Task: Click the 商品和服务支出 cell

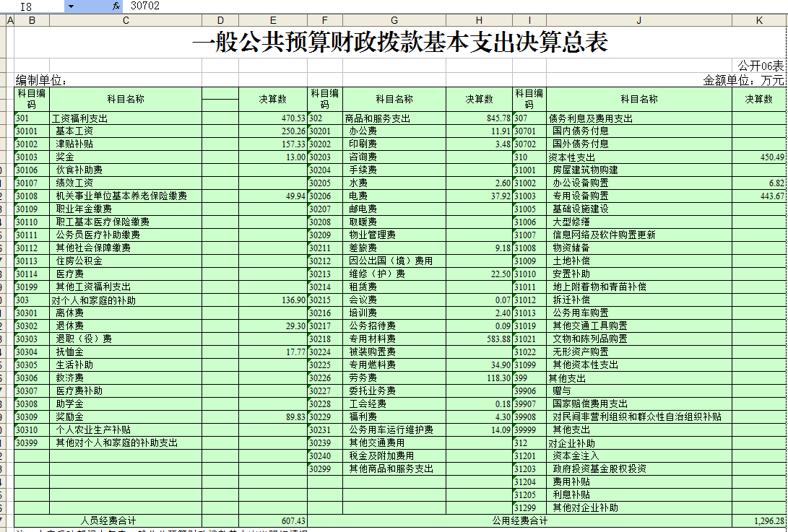Action: point(394,118)
